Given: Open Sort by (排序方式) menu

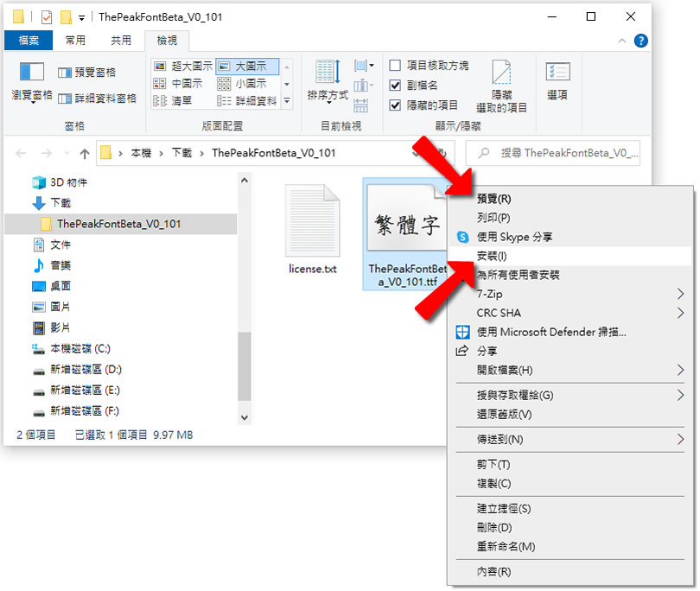Looking at the screenshot, I should [328, 82].
